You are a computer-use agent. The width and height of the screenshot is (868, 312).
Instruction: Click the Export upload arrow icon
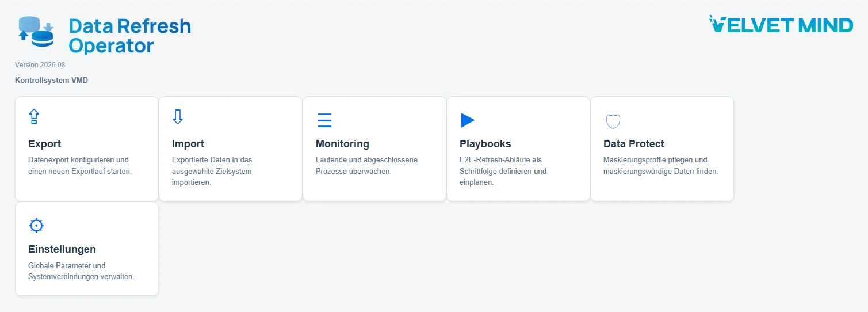click(x=34, y=116)
